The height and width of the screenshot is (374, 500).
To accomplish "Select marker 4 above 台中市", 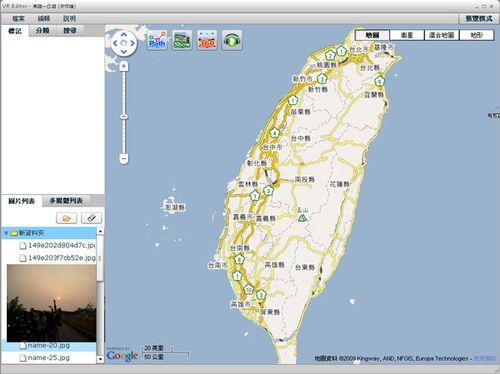I will click(274, 133).
